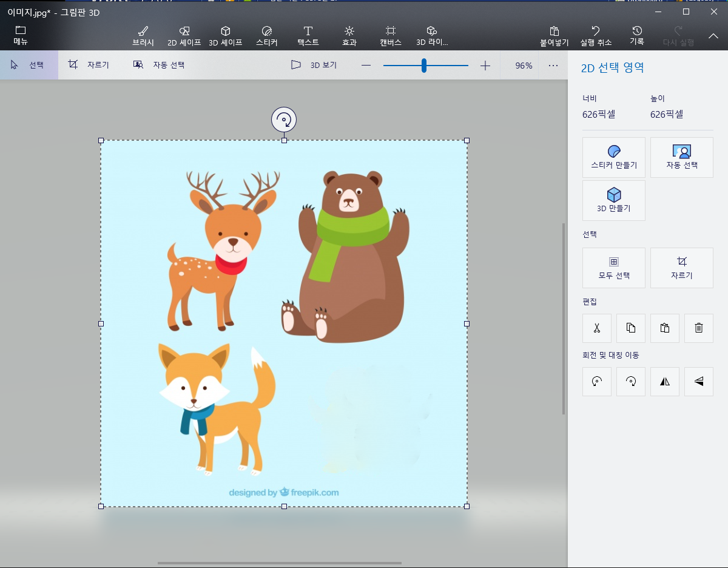Delete selection with the trash icon
728x568 pixels.
point(699,328)
